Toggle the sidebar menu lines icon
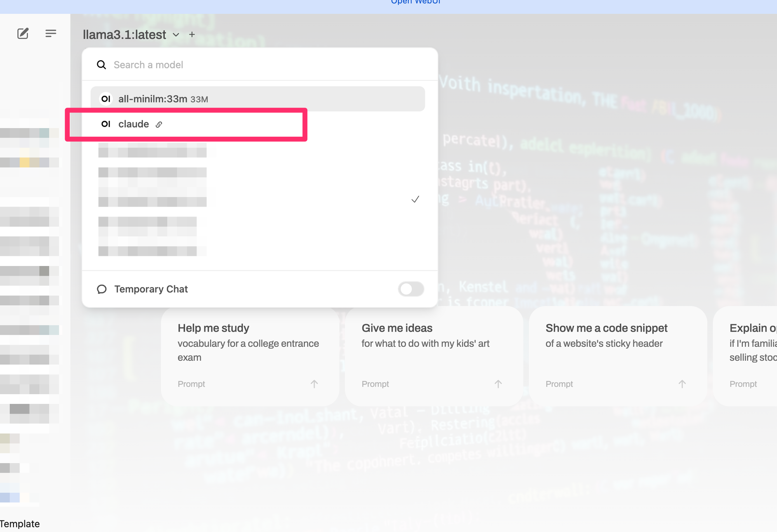777x532 pixels. [51, 34]
